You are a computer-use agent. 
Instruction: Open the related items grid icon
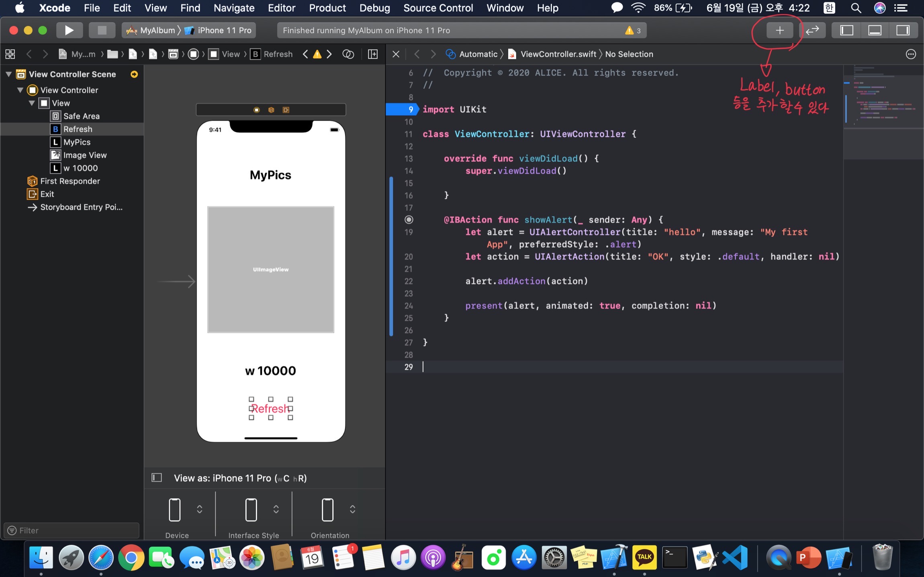pos(10,54)
